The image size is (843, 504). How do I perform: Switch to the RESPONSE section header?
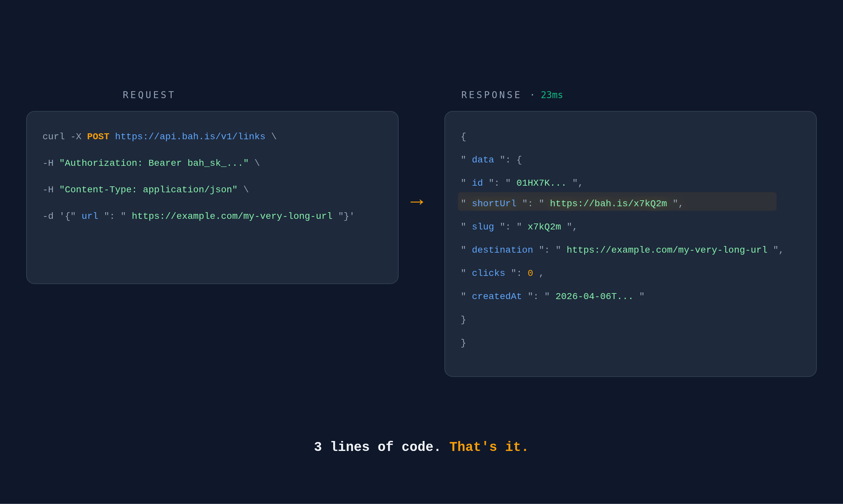(491, 95)
